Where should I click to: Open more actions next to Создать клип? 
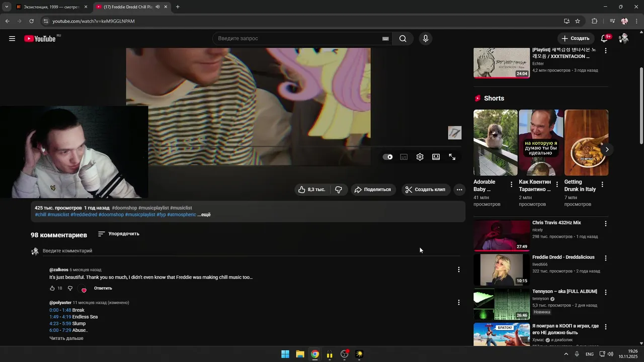(x=459, y=190)
